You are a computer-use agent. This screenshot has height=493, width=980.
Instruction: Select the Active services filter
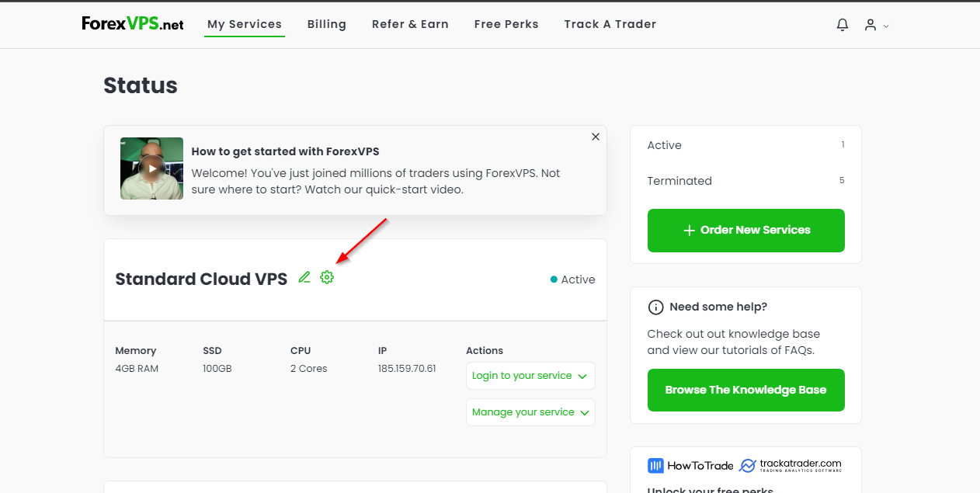click(x=665, y=145)
